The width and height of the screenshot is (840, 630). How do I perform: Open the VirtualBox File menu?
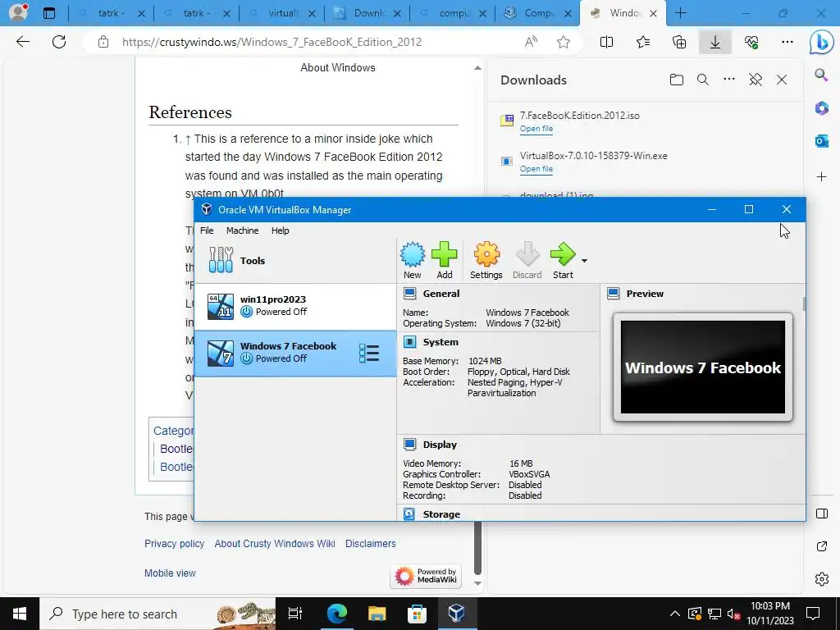[207, 231]
